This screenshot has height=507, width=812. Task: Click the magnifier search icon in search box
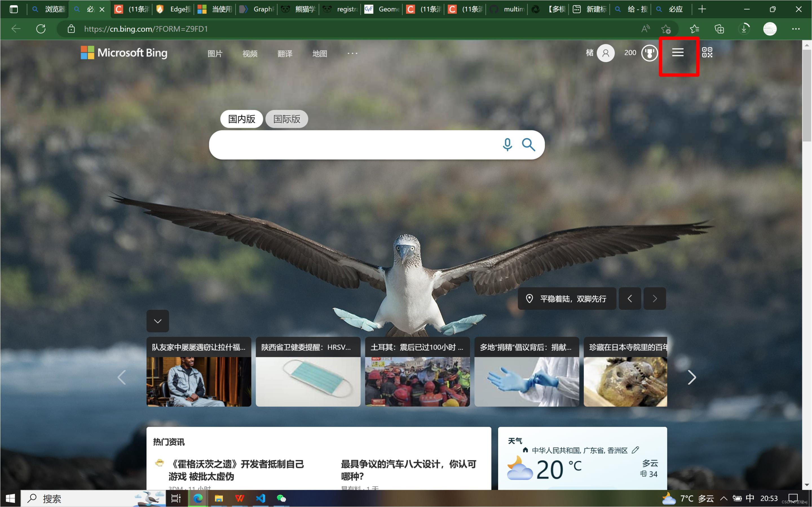click(528, 144)
